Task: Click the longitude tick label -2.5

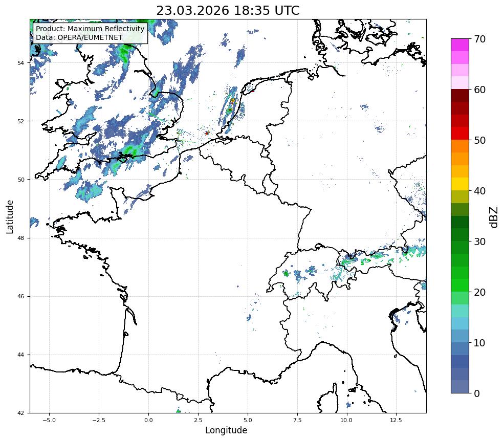Action: (x=99, y=420)
